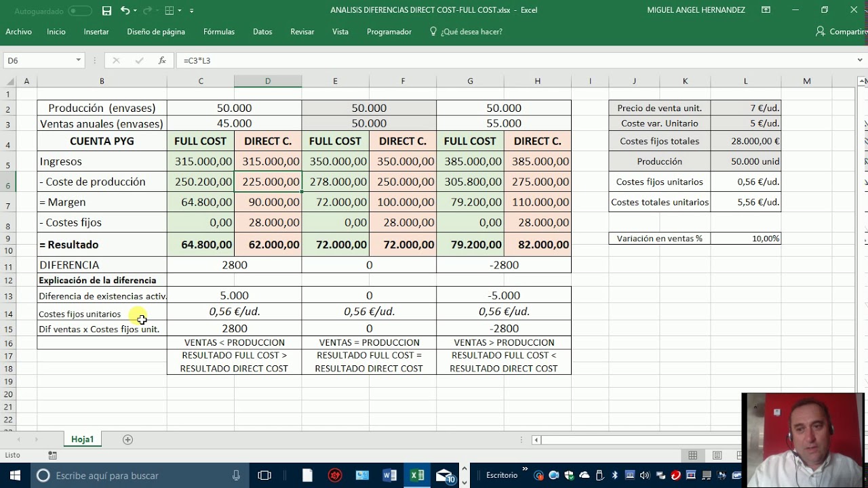Open the Programador ribbon tab
This screenshot has width=868, height=488.
[x=389, y=32]
